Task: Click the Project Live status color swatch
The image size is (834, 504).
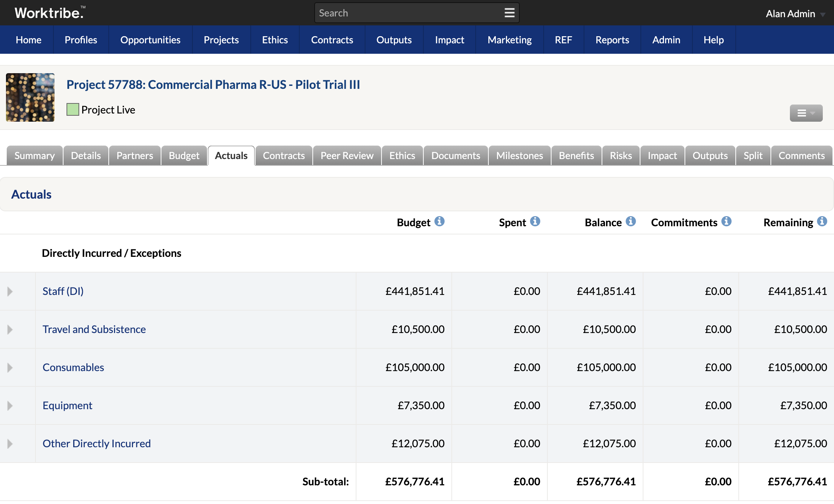Action: (73, 109)
